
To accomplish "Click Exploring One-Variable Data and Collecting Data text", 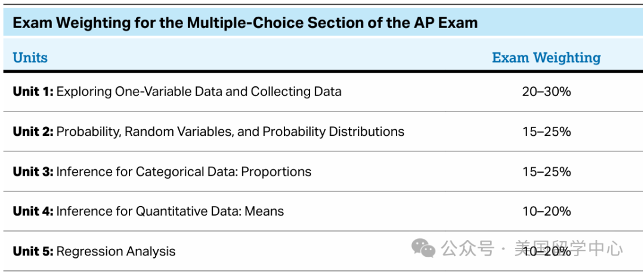I will [x=199, y=91].
